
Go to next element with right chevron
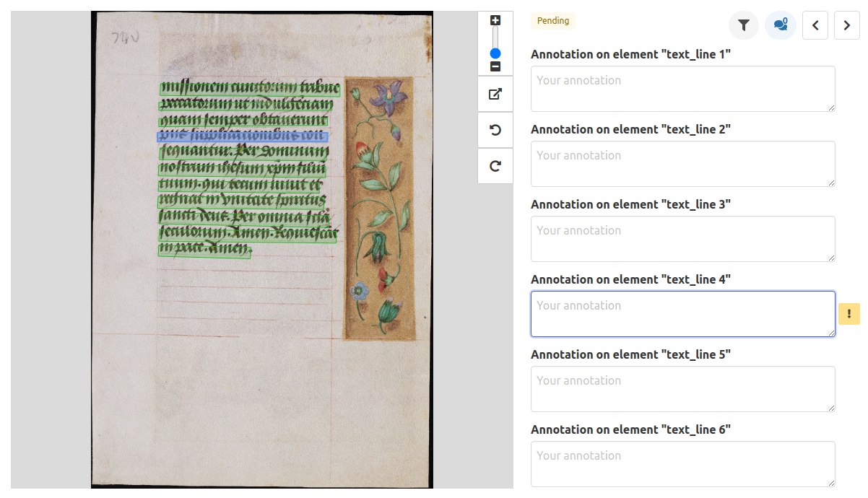coord(847,25)
